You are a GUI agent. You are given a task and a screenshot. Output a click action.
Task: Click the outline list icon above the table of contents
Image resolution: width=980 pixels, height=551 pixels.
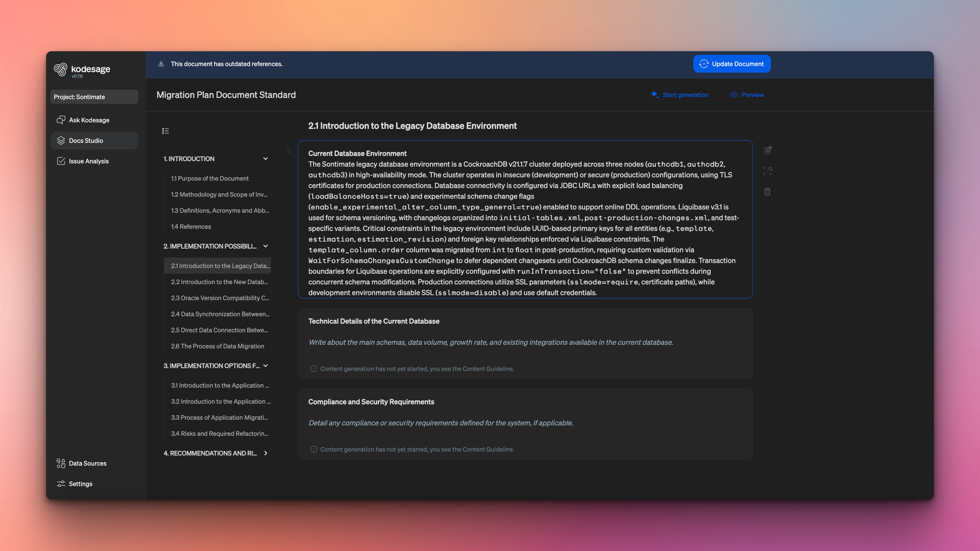pyautogui.click(x=165, y=131)
